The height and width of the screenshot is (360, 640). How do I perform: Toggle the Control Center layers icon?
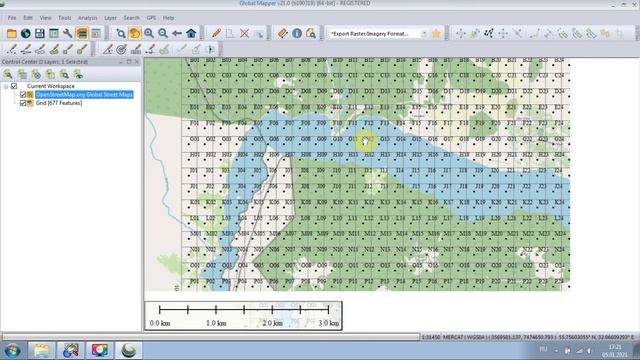(x=82, y=33)
